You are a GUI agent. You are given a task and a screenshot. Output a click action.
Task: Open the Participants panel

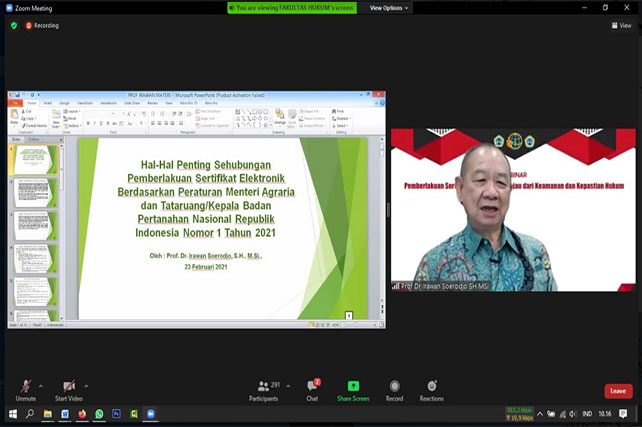pyautogui.click(x=264, y=390)
